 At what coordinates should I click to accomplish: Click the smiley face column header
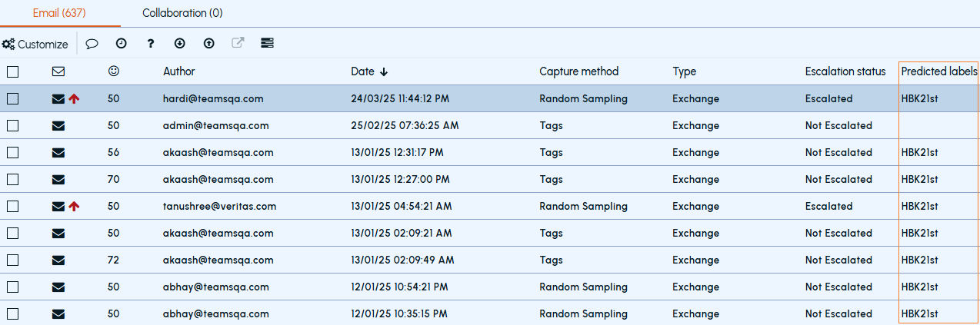pyautogui.click(x=114, y=71)
